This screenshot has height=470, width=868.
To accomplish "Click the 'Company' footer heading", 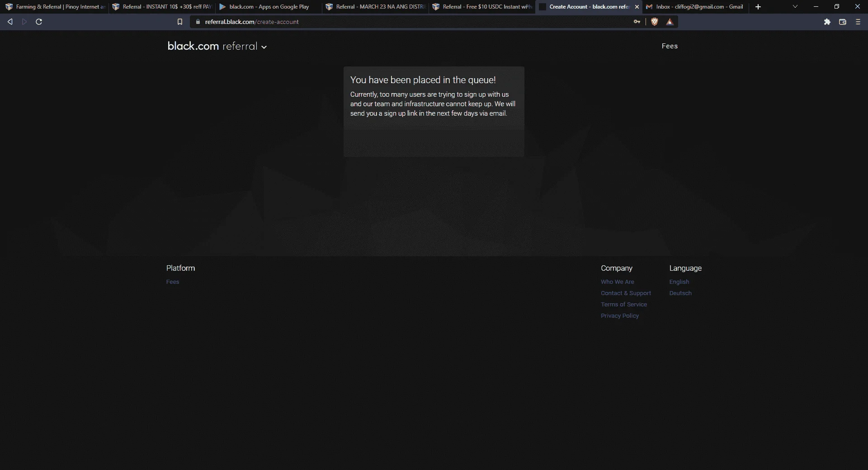I will coord(617,268).
